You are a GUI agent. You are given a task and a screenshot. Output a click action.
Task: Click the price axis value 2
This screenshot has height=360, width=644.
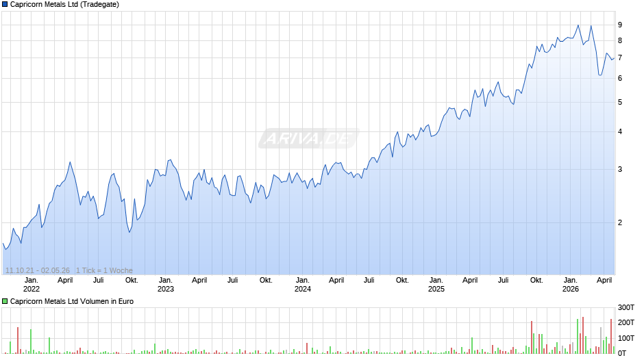click(620, 222)
